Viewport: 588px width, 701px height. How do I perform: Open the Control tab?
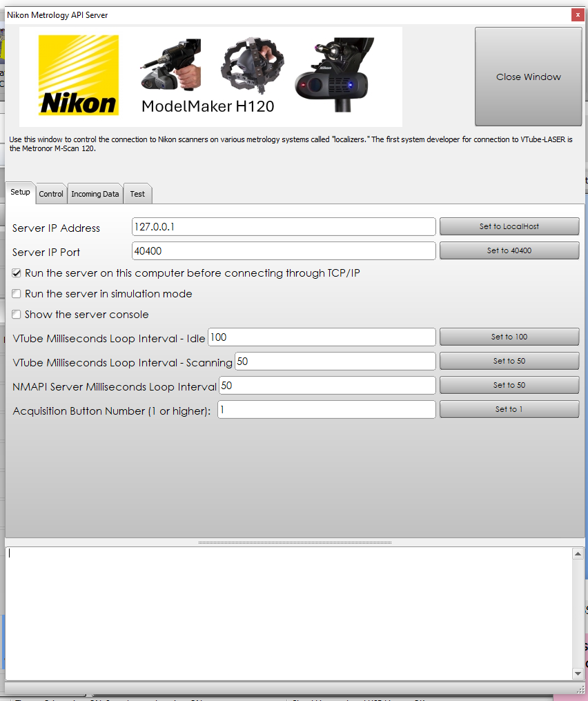coord(51,194)
